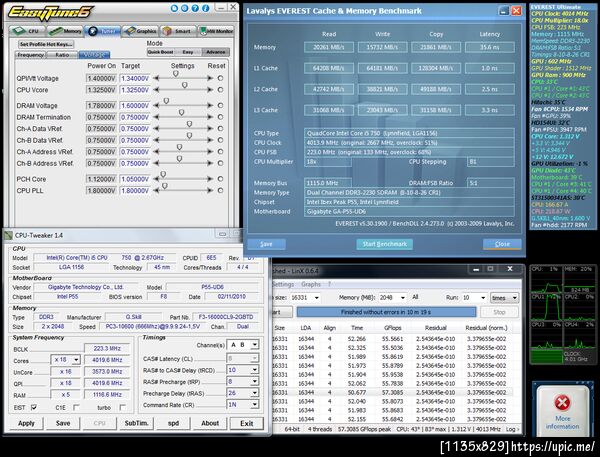The image size is (600, 457).
Task: Click the help question-mark icon in EasyTune6
Action: (x=196, y=8)
